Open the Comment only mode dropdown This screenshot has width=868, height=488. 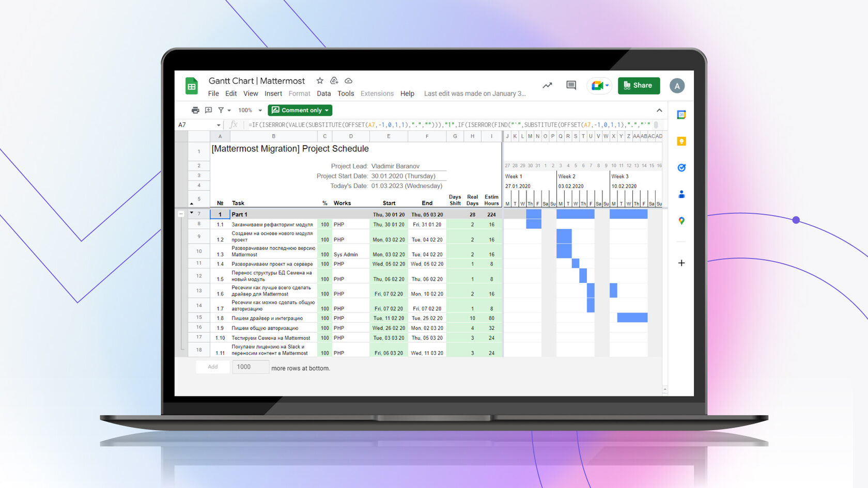click(x=300, y=110)
